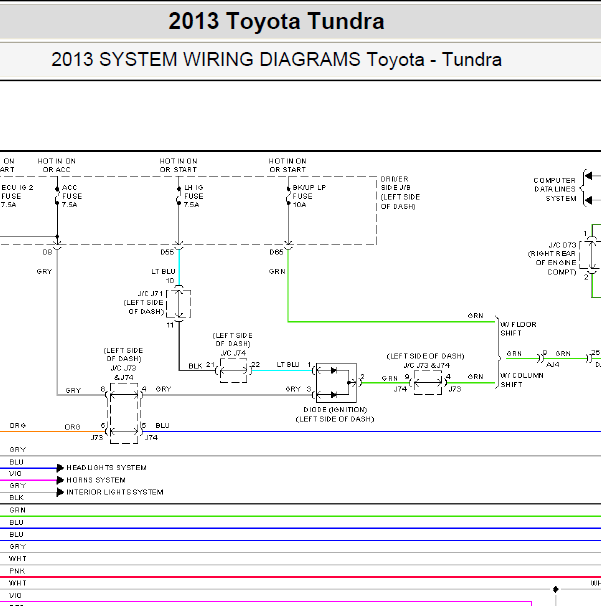Click the J/C J71 junction connector label
Screen dimensions: 601x606
tap(144, 302)
